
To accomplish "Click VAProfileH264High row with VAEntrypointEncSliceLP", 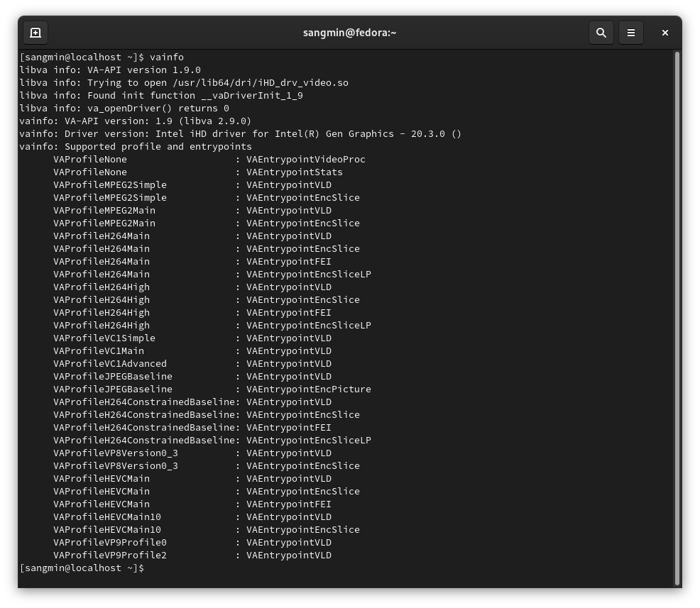I will pyautogui.click(x=212, y=325).
